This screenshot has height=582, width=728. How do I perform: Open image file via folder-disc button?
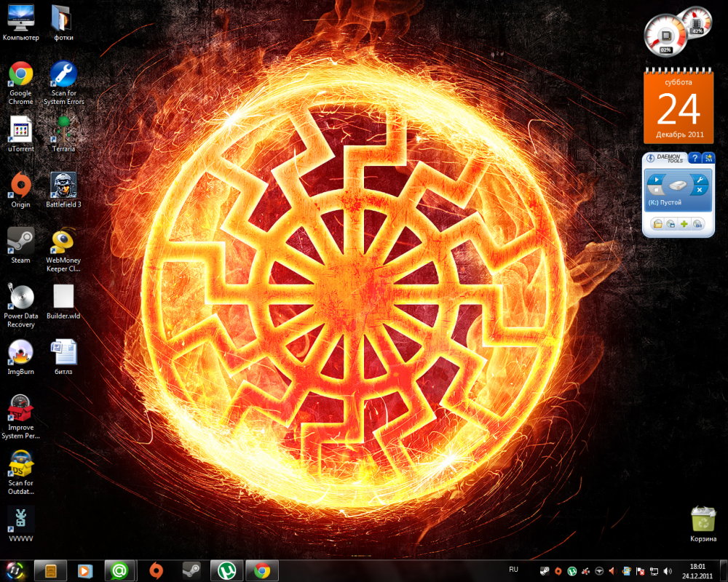(658, 224)
